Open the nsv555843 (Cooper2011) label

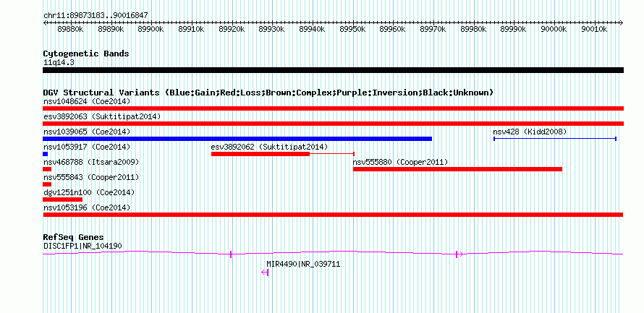coord(91,177)
